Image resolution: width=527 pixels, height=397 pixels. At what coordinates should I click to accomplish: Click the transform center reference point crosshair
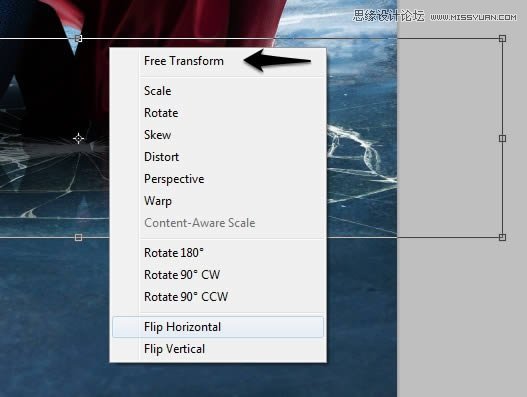[x=78, y=138]
